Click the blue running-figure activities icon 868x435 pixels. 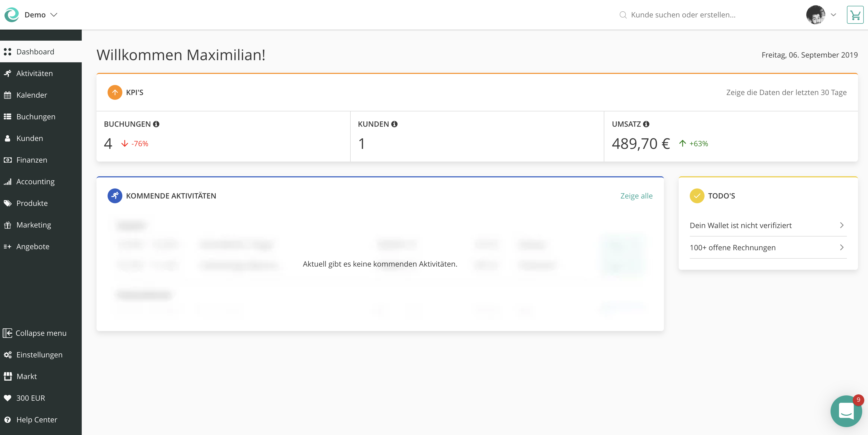coord(115,196)
